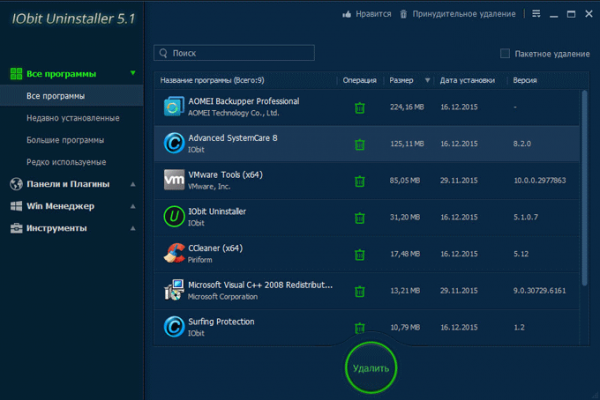The width and height of the screenshot is (600, 400).
Task: Open Панели и Плагины section
Action: (x=68, y=184)
